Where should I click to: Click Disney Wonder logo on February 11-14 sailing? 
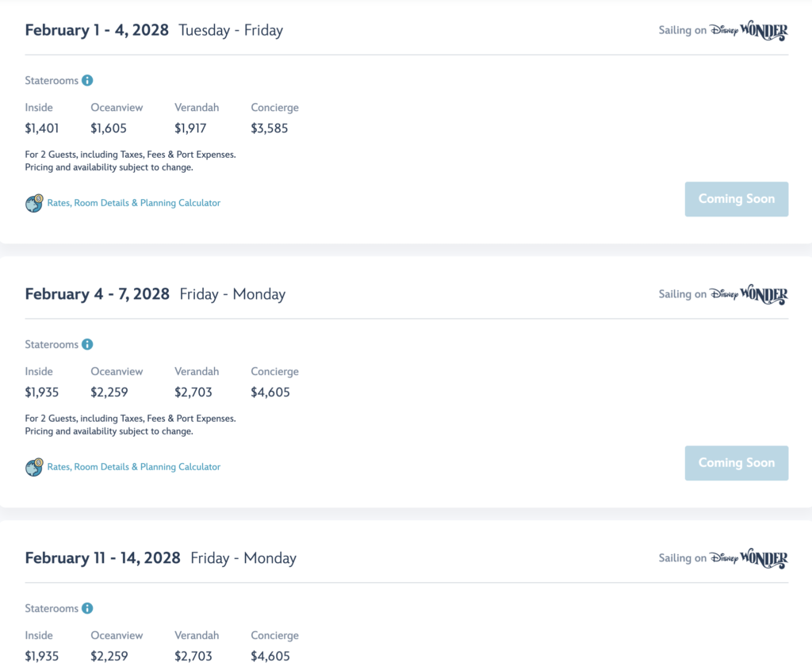[x=749, y=559]
